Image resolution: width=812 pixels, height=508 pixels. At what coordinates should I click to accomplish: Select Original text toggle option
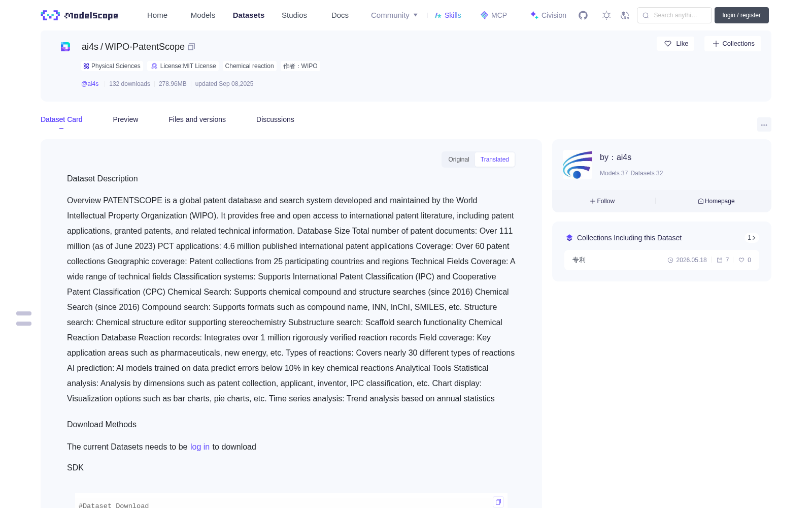(x=459, y=160)
